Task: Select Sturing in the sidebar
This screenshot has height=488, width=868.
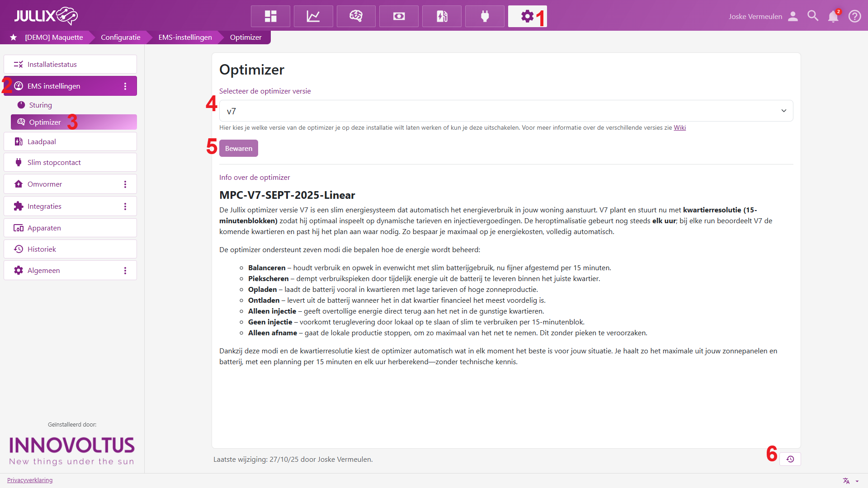Action: pos(40,105)
